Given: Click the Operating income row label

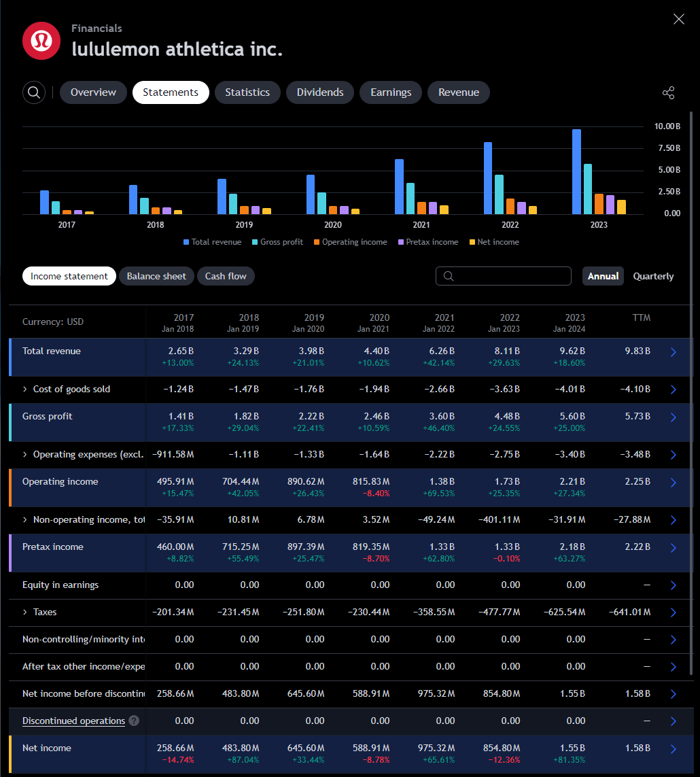Looking at the screenshot, I should (x=60, y=482).
